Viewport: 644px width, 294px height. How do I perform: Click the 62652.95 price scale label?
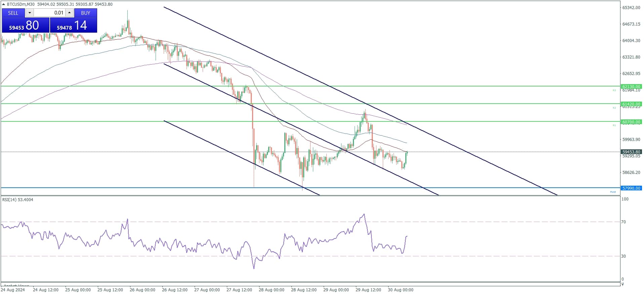pyautogui.click(x=631, y=73)
